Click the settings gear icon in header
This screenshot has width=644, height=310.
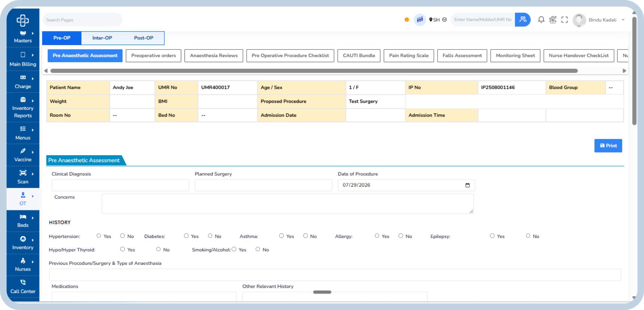(553, 20)
